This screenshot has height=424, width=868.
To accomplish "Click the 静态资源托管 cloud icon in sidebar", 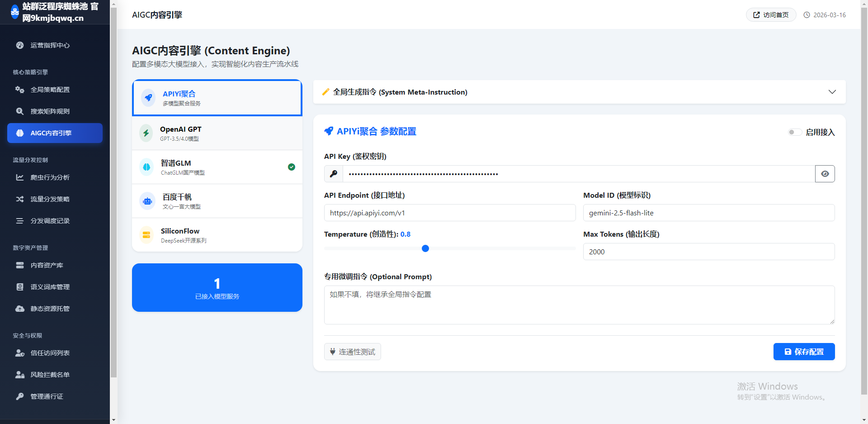I will 20,309.
